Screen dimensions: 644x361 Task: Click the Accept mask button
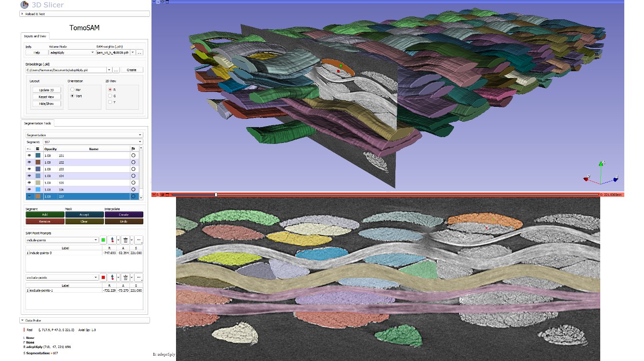84,215
